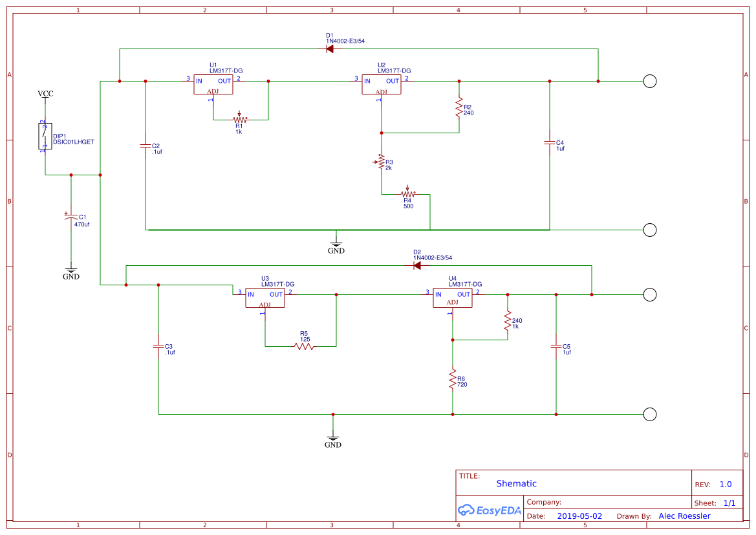Click the TITLE label in the title block
Image resolution: width=756 pixels, height=535 pixels.
(468, 475)
